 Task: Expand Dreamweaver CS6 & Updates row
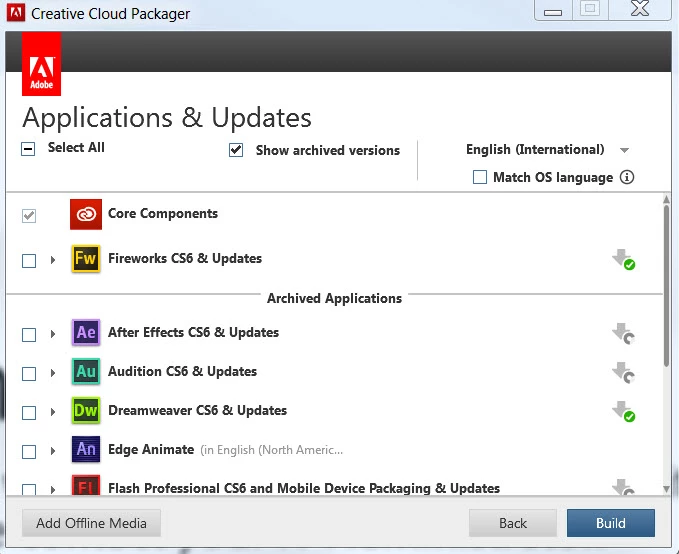[53, 411]
